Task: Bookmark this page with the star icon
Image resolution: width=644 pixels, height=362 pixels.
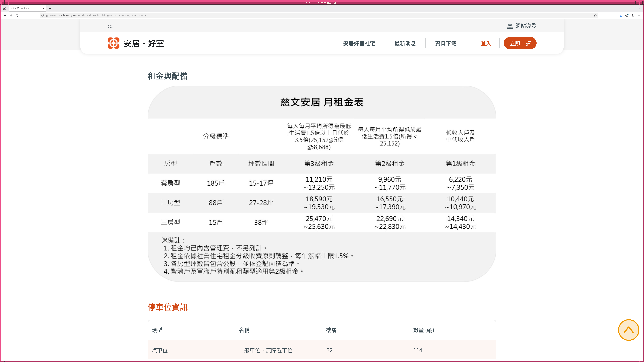Action: (595, 15)
